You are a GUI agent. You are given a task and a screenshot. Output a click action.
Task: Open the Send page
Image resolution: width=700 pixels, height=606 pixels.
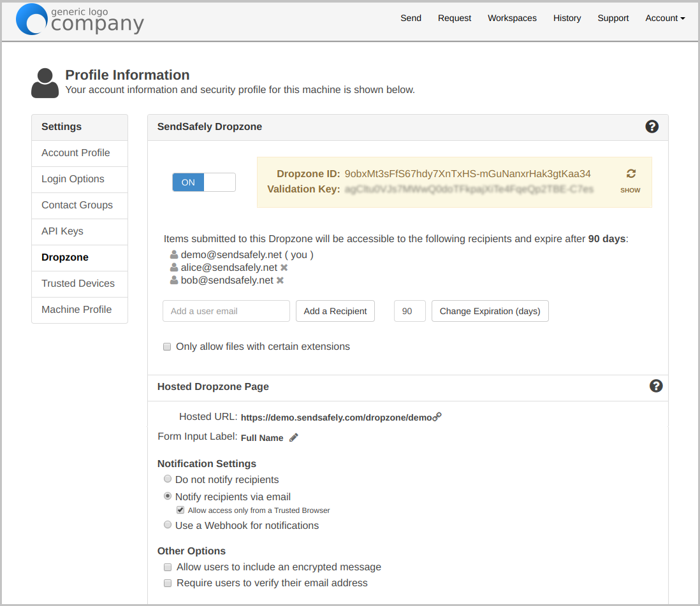coord(411,18)
